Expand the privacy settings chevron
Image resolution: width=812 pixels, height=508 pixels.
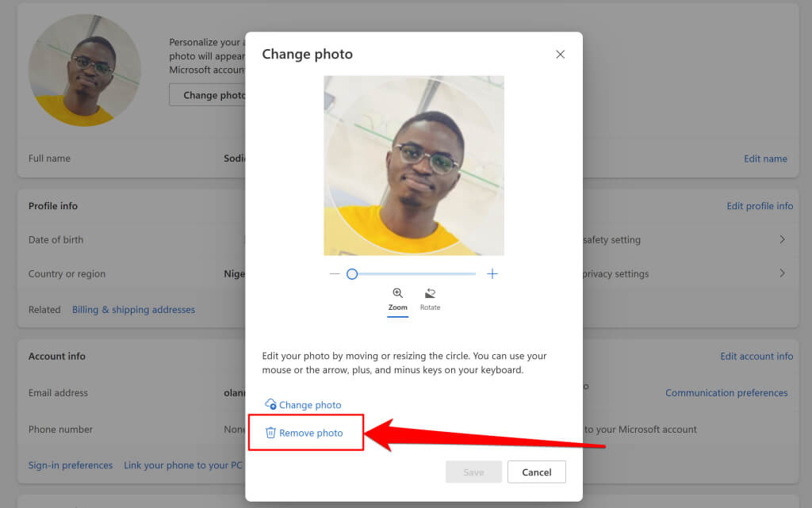pos(783,273)
